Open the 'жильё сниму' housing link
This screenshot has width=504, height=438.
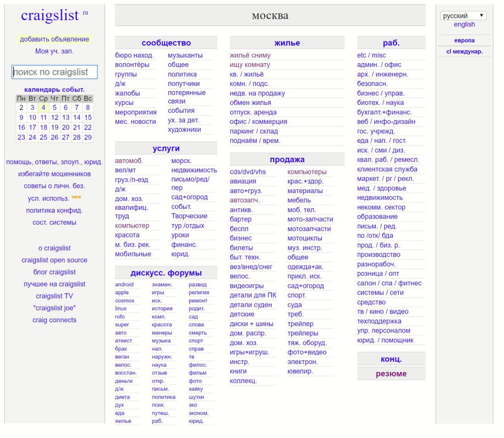click(x=250, y=55)
